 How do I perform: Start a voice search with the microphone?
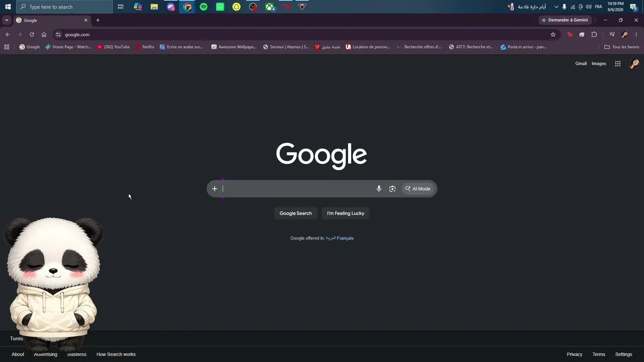[x=379, y=189]
